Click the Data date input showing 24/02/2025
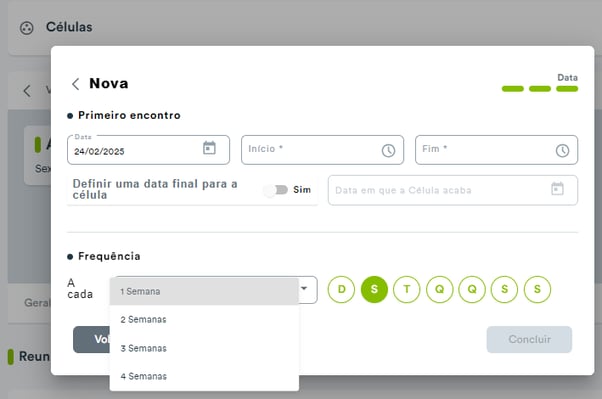 148,150
